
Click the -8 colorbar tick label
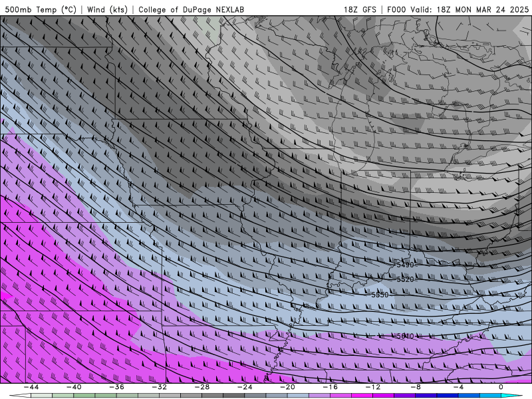coord(415,387)
